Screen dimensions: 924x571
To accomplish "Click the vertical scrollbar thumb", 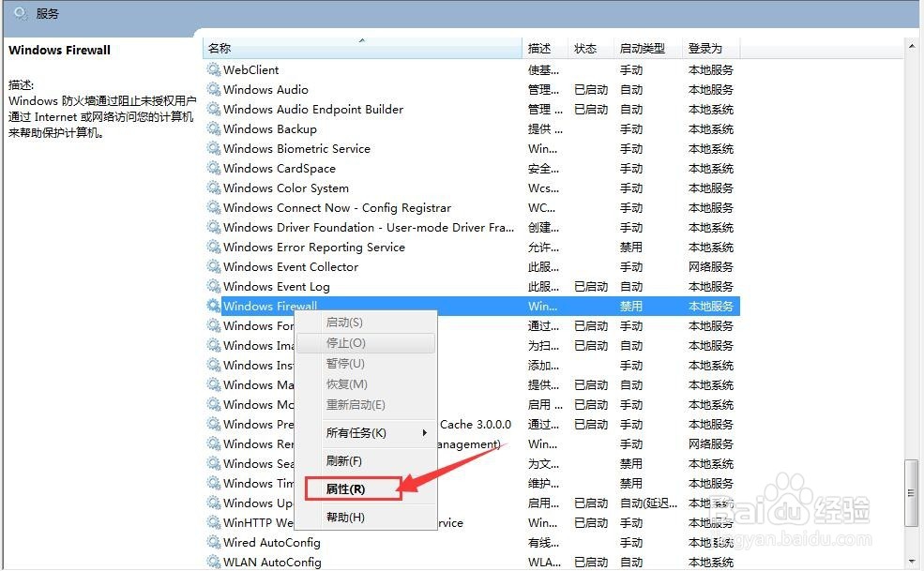I will (x=911, y=492).
